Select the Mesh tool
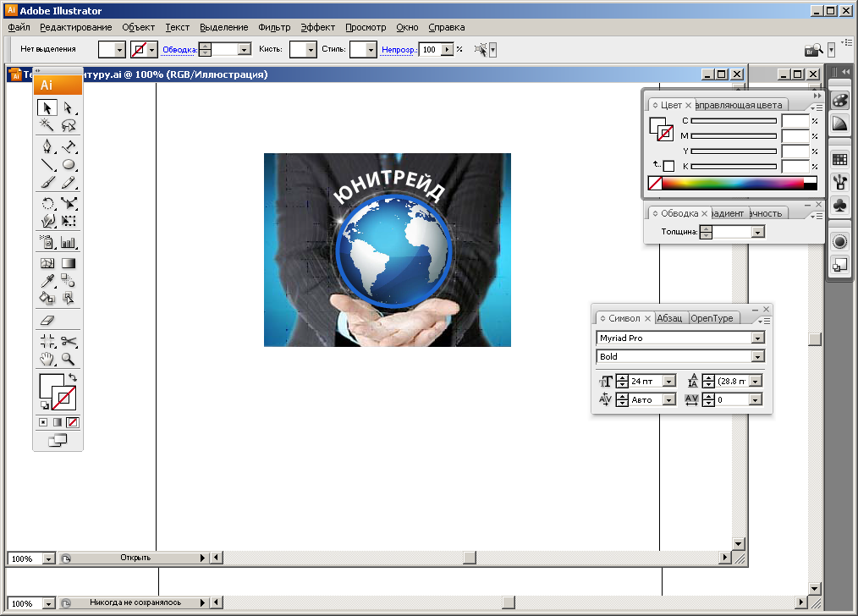This screenshot has width=858, height=616. (47, 263)
